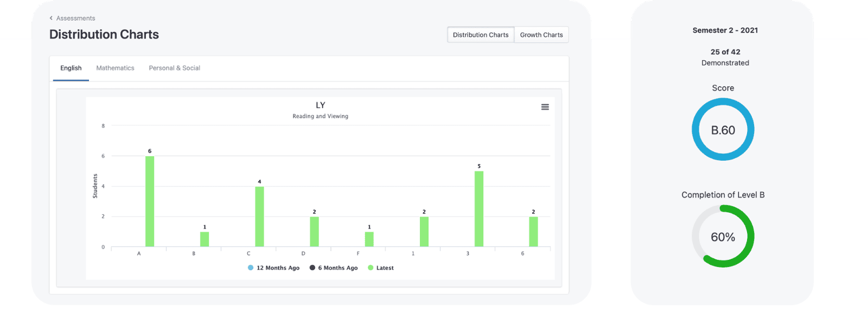This screenshot has height=331, width=868.
Task: Switch to the Personal & Social tab
Action: point(174,68)
